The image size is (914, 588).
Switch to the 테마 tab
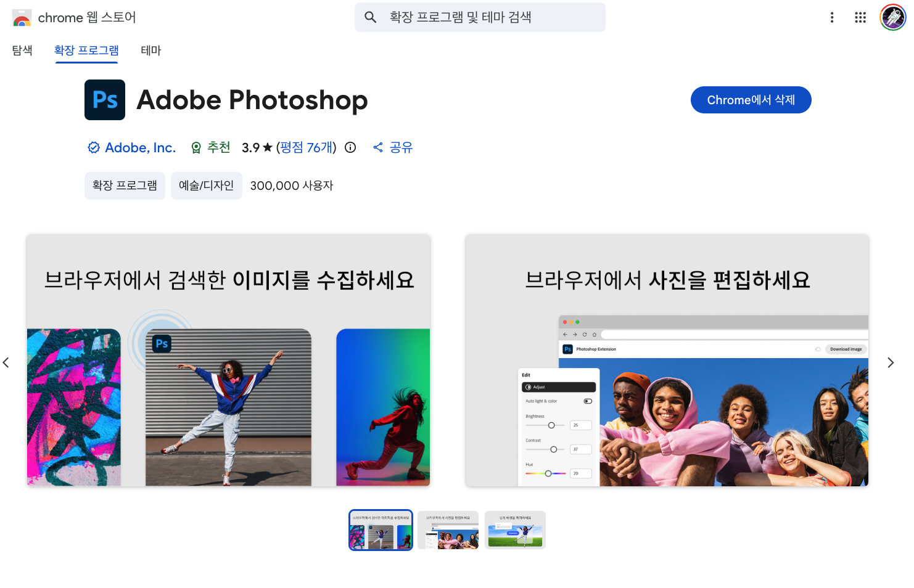(x=151, y=51)
